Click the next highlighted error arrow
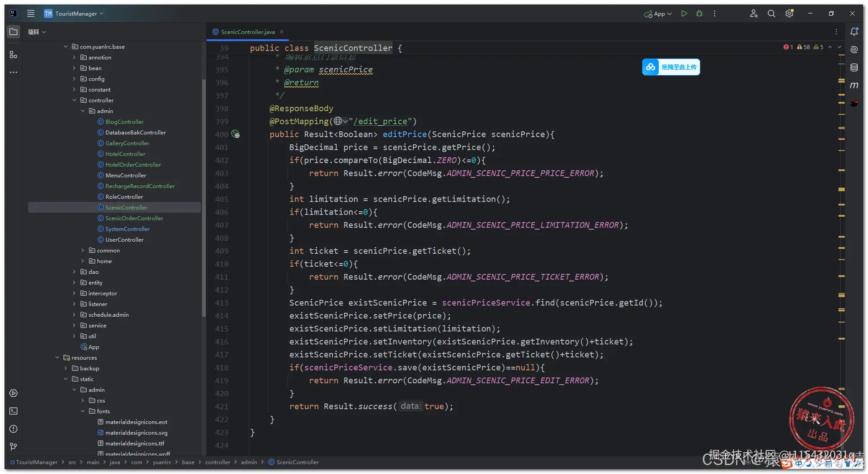868x474 pixels. (x=839, y=47)
